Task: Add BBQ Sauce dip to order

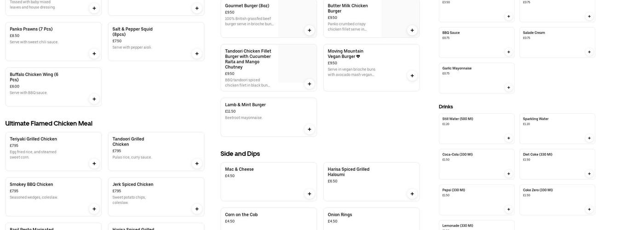Action: pyautogui.click(x=509, y=52)
